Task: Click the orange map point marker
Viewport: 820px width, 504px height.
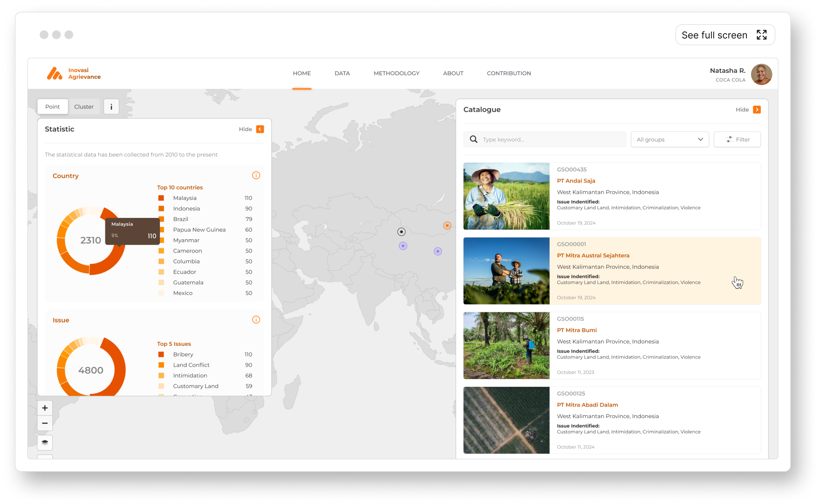Action: click(447, 226)
